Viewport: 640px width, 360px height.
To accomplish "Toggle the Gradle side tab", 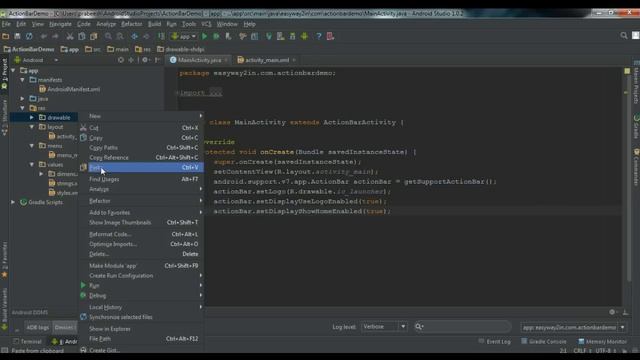I will (x=636, y=127).
